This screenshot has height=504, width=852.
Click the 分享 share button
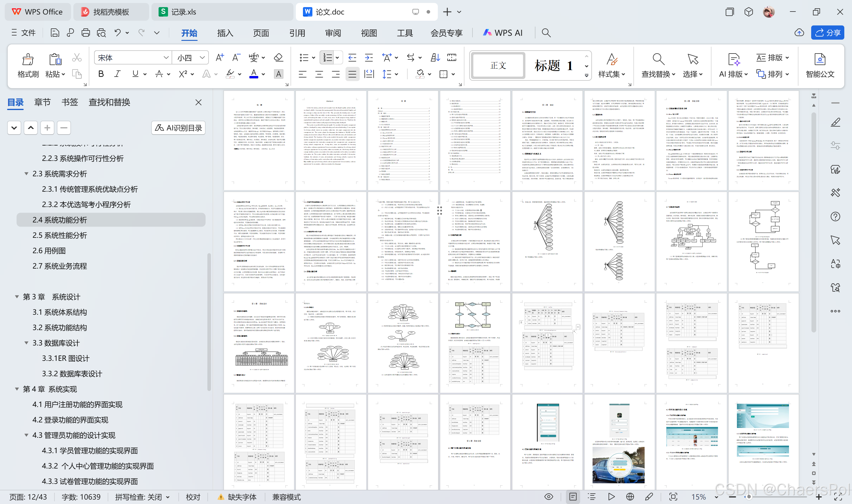tap(827, 33)
